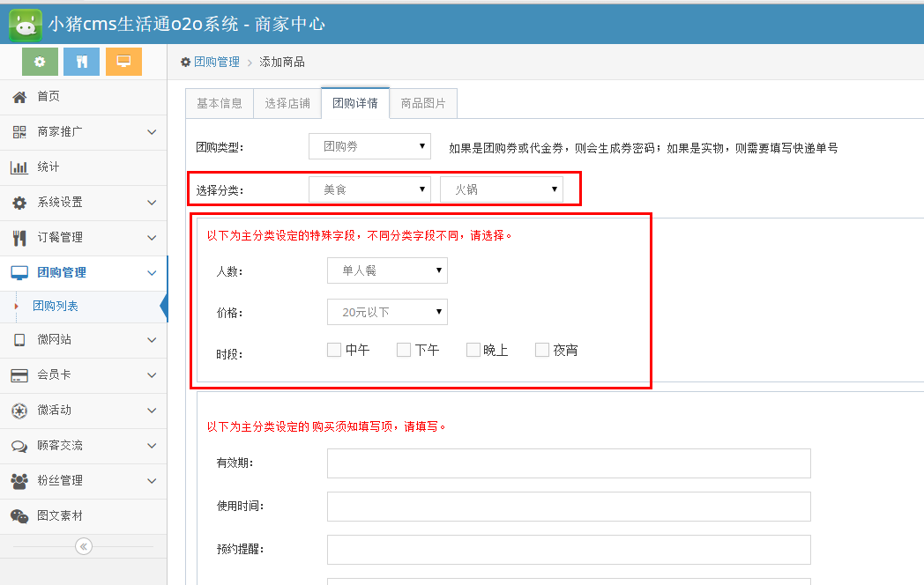Open the 基本信息 tab
The width and height of the screenshot is (924, 585).
pyautogui.click(x=219, y=103)
